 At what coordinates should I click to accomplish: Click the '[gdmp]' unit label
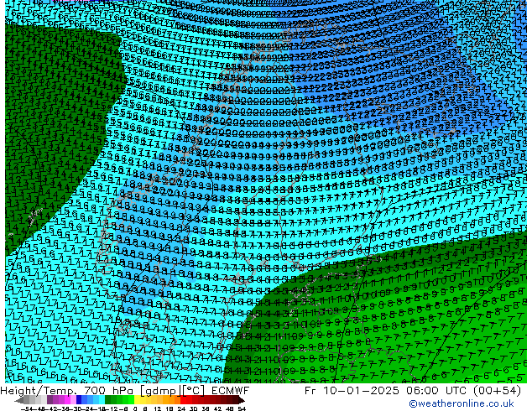(161, 391)
